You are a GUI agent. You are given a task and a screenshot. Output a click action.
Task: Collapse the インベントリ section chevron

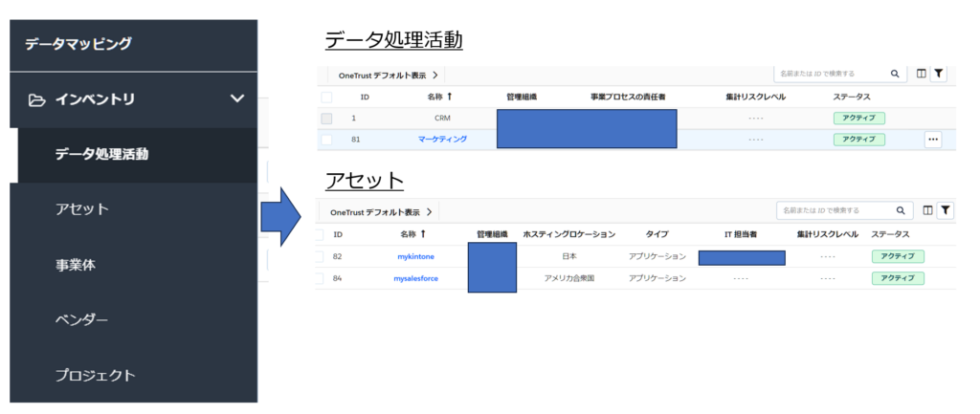tap(237, 98)
